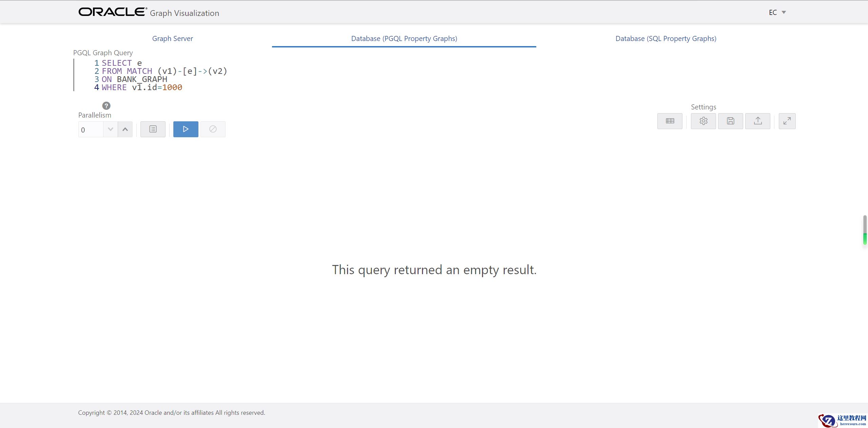The image size is (868, 428).
Task: Open the Settings gear icon
Action: pyautogui.click(x=703, y=121)
